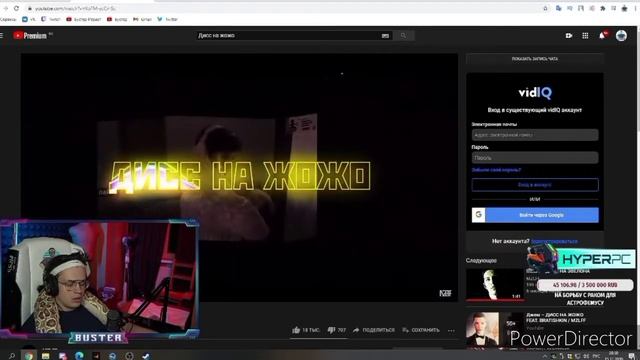Viewport: 640px width, 360px height.
Task: Open the Gmail bookmark
Action: coord(142,19)
